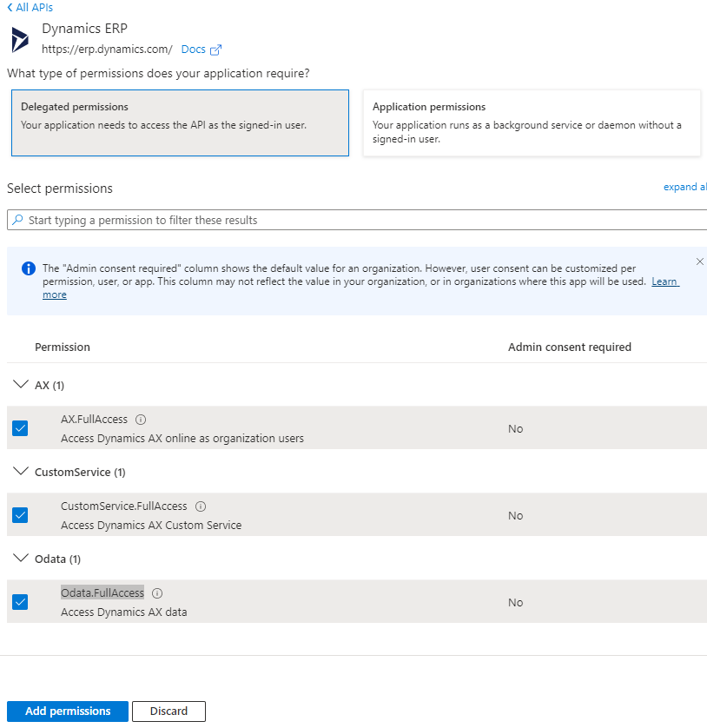Switch to Application permissions
This screenshot has height=728, width=707.
tap(531, 122)
